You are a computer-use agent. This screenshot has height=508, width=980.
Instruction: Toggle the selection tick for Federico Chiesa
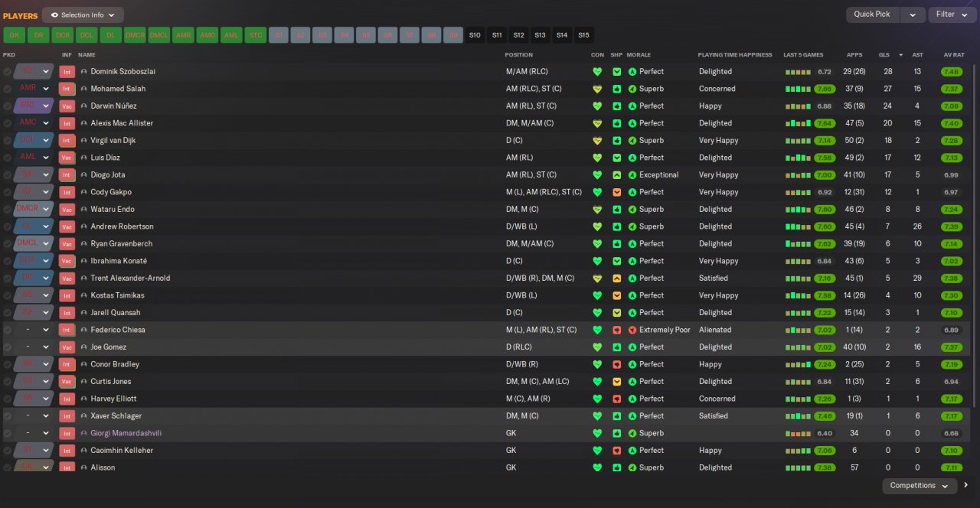[x=8, y=330]
